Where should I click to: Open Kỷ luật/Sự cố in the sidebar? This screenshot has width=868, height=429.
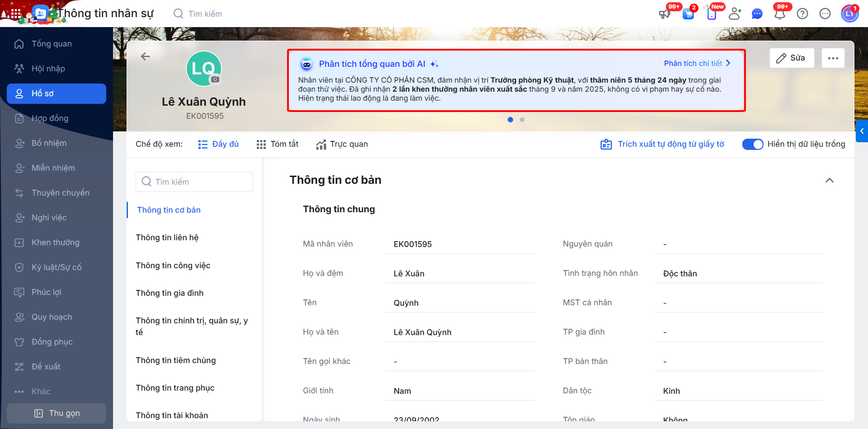[x=57, y=267]
